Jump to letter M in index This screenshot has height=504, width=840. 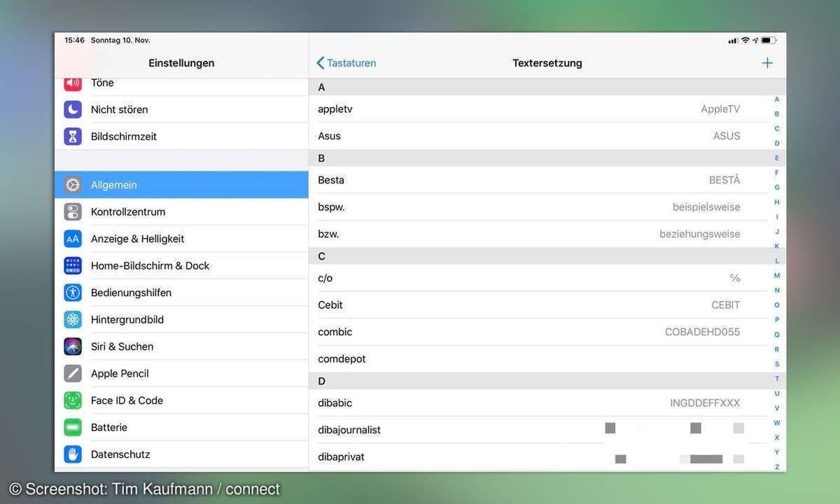[x=777, y=276]
